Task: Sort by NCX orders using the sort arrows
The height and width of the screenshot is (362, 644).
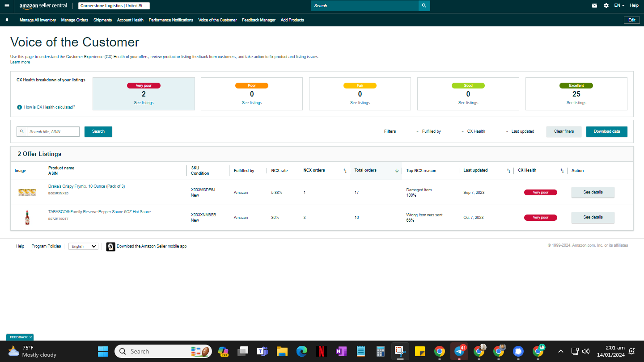Action: [x=345, y=171]
